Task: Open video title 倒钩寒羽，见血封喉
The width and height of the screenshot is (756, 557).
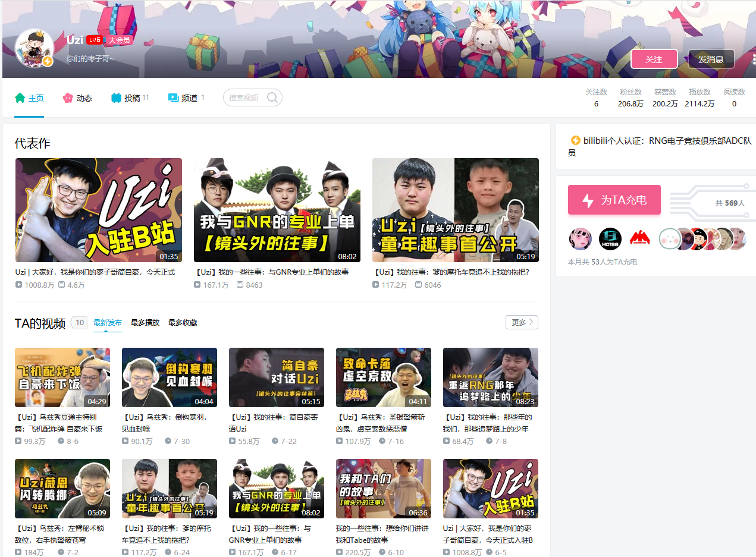Action: click(166, 423)
